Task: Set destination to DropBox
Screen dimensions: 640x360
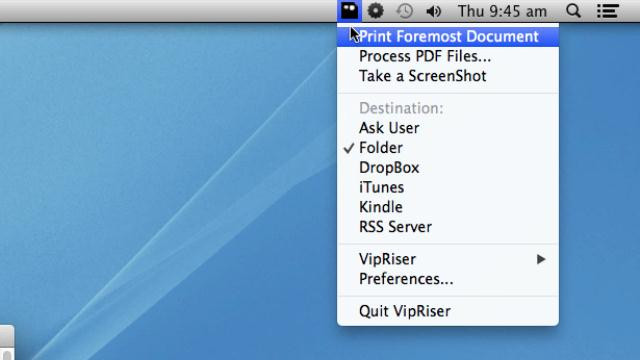Action: pyautogui.click(x=448, y=168)
